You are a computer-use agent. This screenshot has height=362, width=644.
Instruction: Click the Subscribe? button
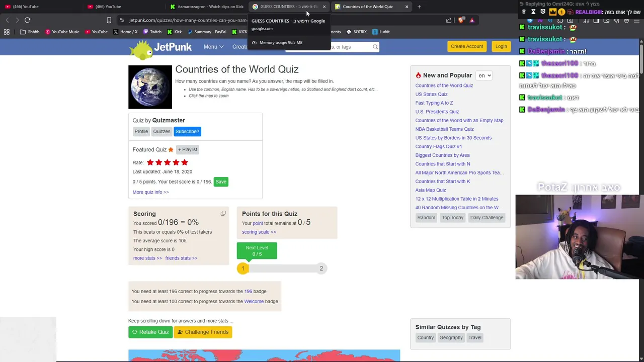tap(187, 131)
